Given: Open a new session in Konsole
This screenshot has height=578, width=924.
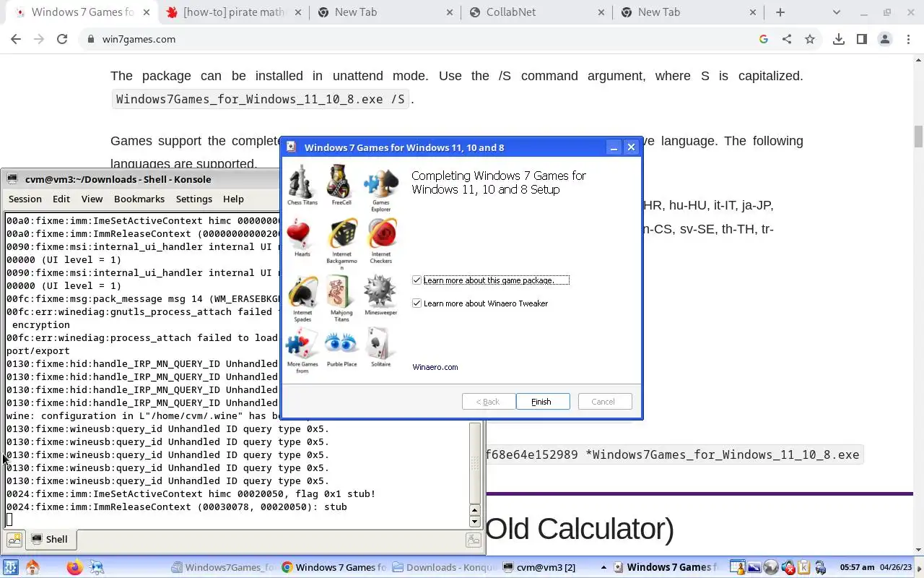Looking at the screenshot, I should 14,539.
